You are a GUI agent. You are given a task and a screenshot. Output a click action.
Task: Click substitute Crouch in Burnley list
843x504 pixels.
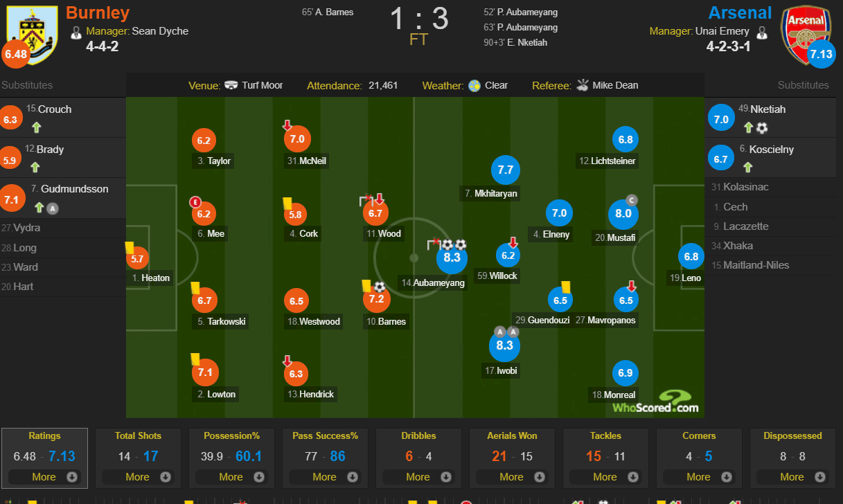point(55,109)
